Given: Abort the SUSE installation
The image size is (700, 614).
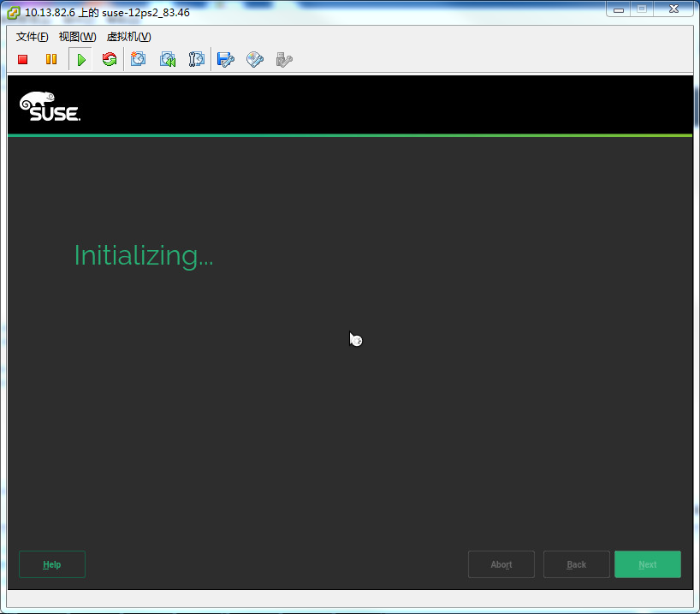Looking at the screenshot, I should [501, 563].
